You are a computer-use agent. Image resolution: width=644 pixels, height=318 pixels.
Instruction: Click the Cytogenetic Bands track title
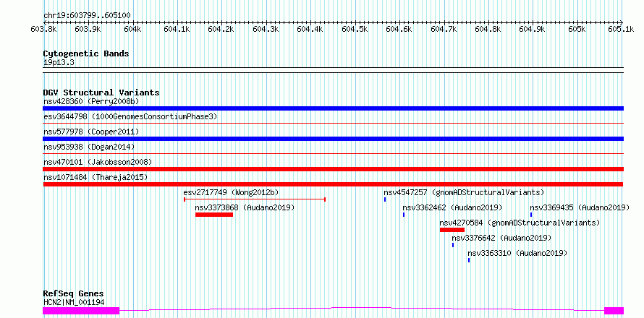[x=86, y=53]
